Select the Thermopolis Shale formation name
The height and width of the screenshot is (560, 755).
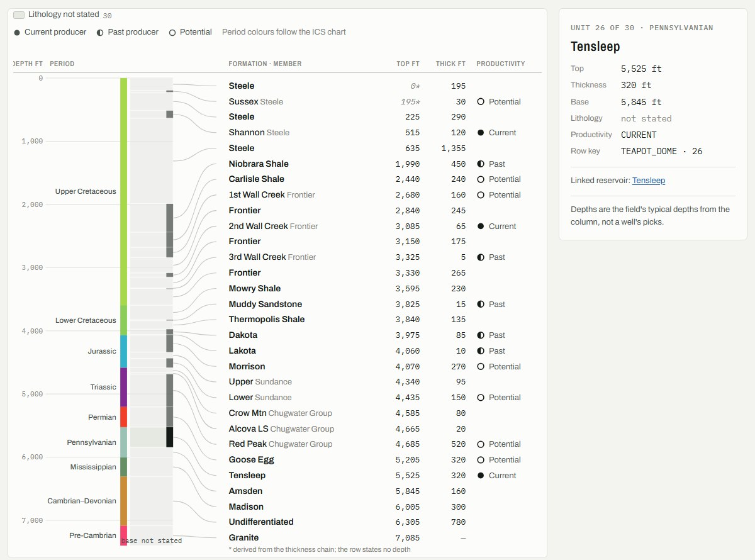[x=267, y=320]
